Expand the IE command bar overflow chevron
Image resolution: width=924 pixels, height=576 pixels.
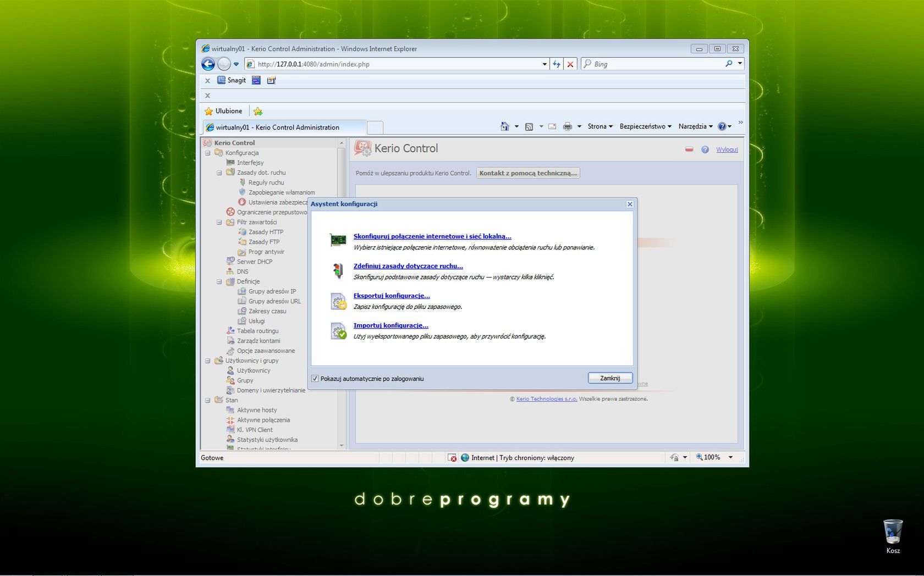pyautogui.click(x=740, y=123)
